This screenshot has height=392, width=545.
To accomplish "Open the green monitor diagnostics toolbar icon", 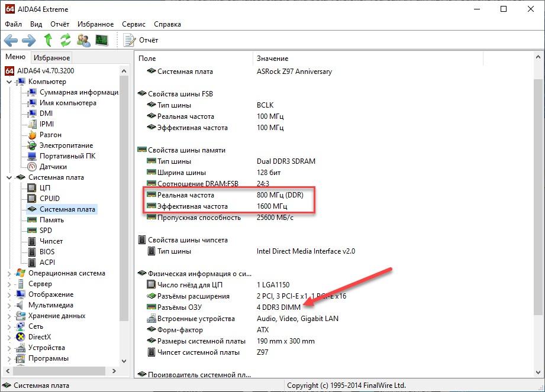I will coord(102,40).
